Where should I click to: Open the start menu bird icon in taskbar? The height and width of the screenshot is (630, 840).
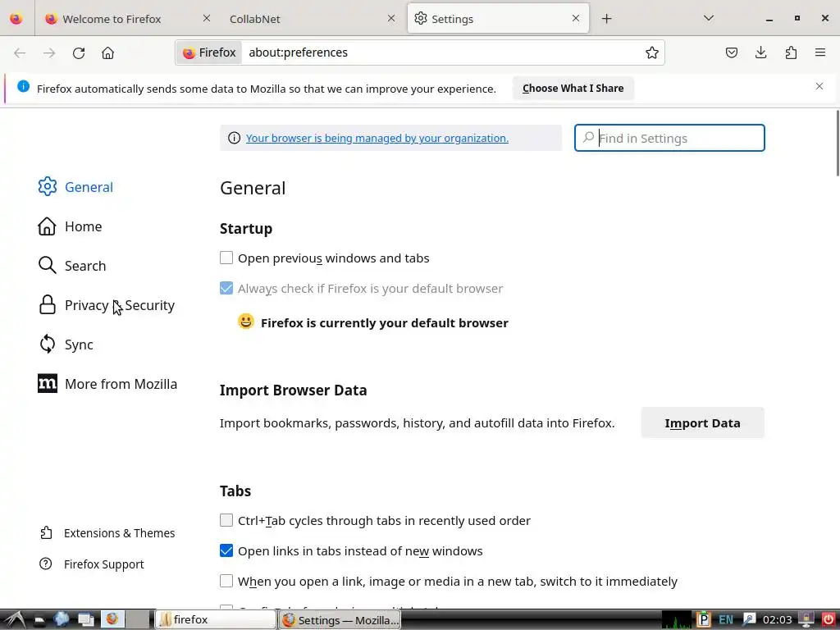coord(15,620)
